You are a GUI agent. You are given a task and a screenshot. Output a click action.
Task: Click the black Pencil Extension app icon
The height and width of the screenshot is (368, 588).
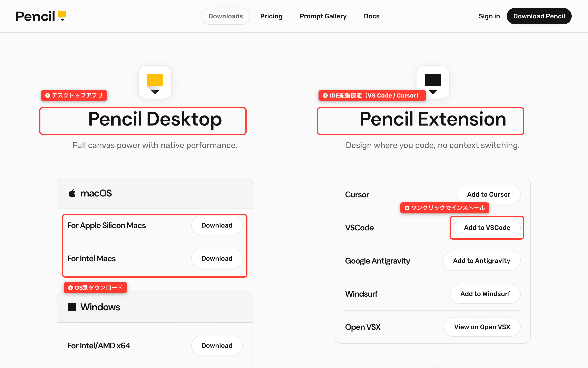point(433,82)
